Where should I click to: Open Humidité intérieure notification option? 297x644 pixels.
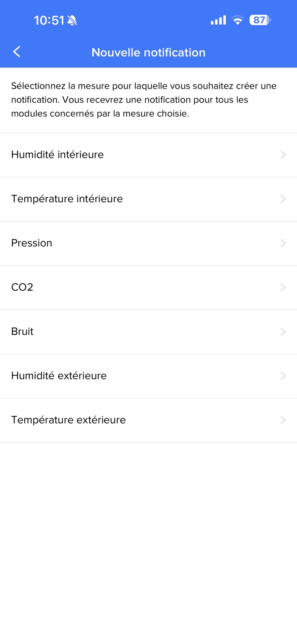coord(58,155)
